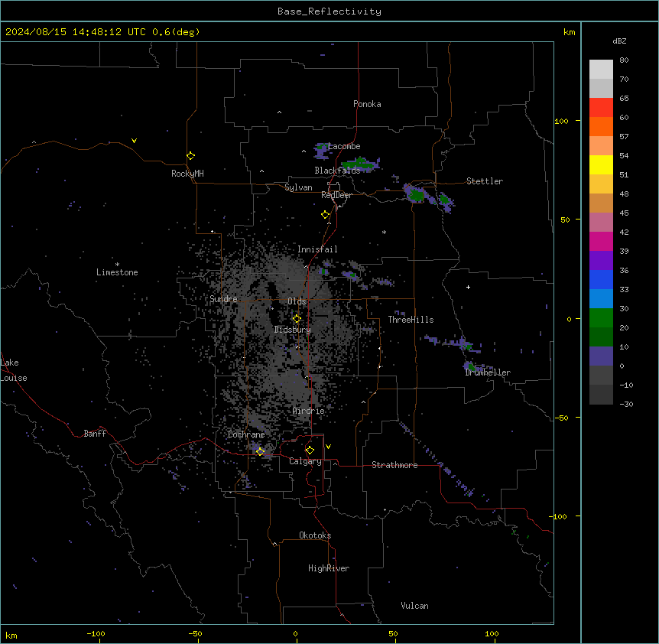Click the green radar echo west of Stettler
This screenshot has width=659, height=644.
tap(417, 194)
